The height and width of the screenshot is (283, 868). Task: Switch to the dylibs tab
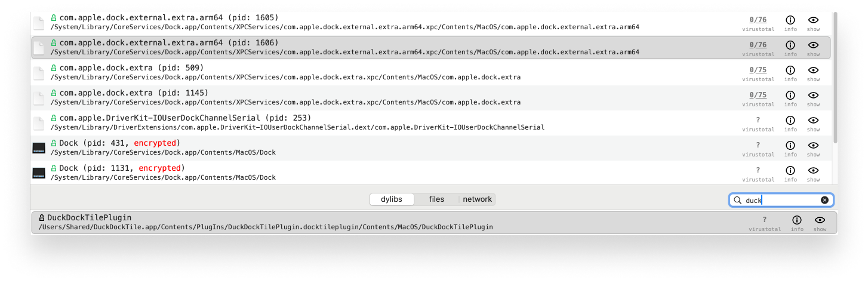pos(392,199)
